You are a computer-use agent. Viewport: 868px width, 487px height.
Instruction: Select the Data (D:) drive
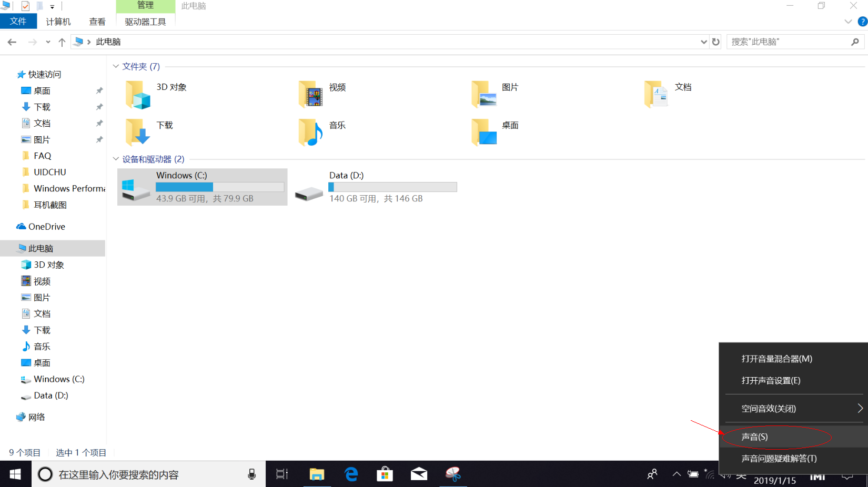[x=376, y=187]
